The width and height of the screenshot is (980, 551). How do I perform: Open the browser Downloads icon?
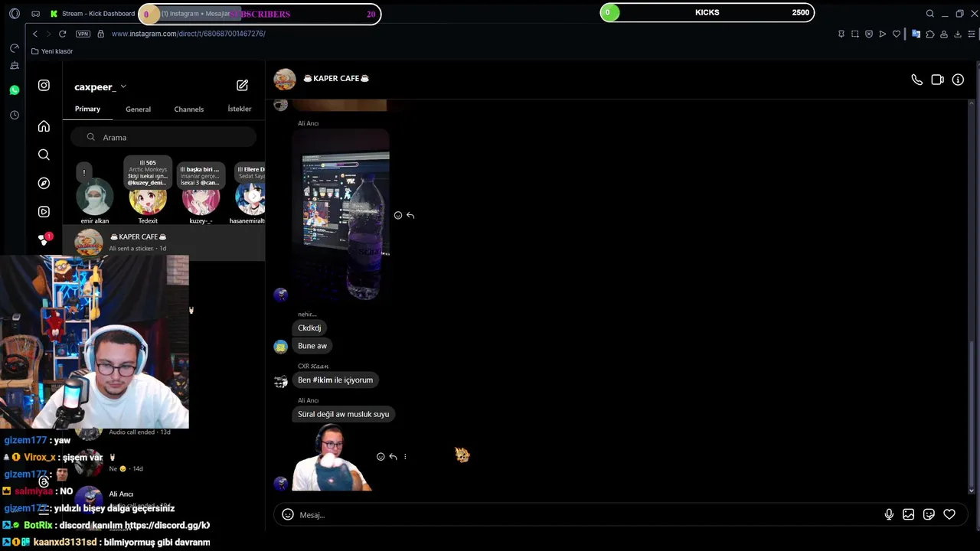(957, 34)
